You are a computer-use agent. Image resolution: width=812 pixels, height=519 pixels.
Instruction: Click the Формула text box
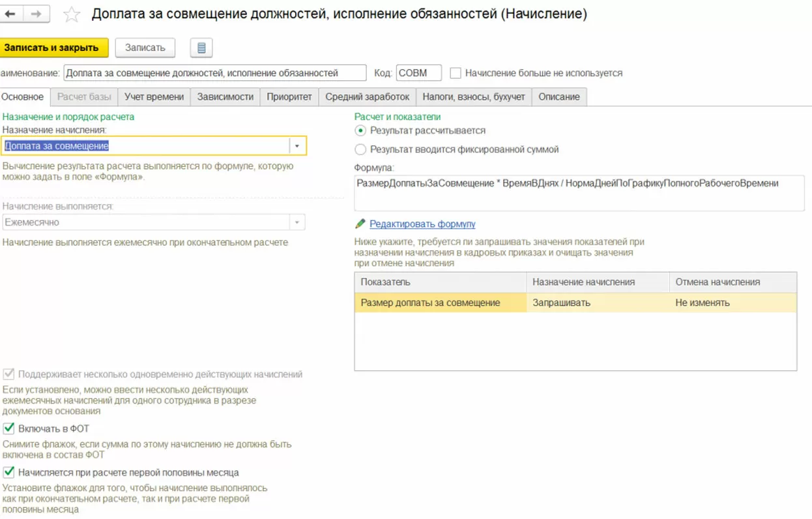click(x=579, y=192)
